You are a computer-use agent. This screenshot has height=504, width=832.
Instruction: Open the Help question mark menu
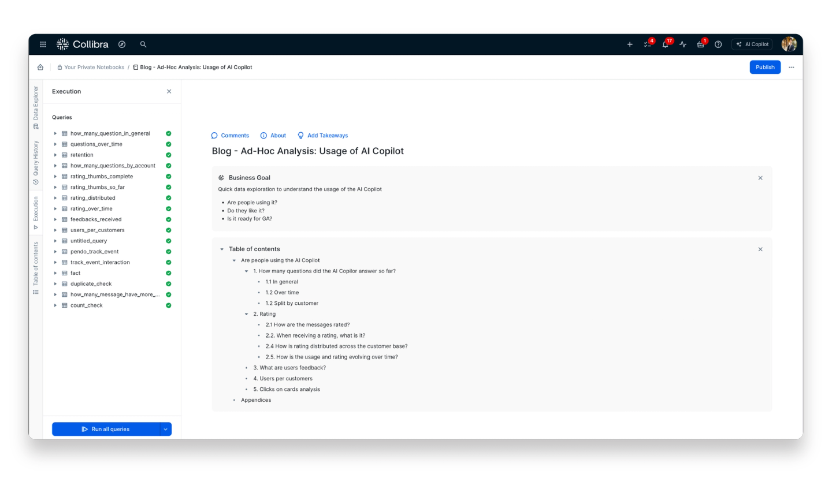(x=718, y=44)
